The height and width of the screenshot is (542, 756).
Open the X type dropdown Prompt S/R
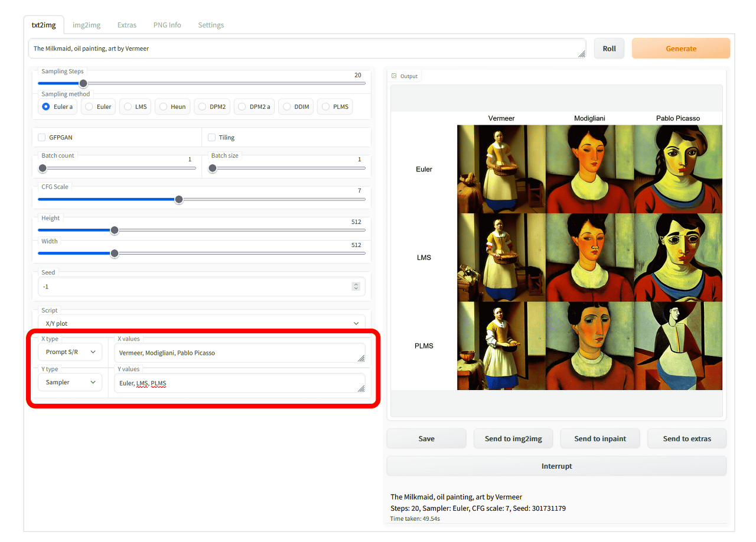click(x=70, y=352)
